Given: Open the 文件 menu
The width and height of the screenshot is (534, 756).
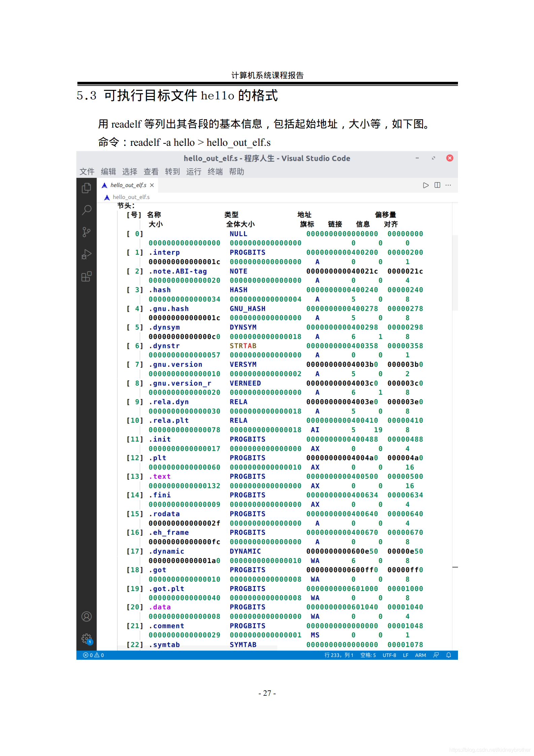Looking at the screenshot, I should 87,172.
